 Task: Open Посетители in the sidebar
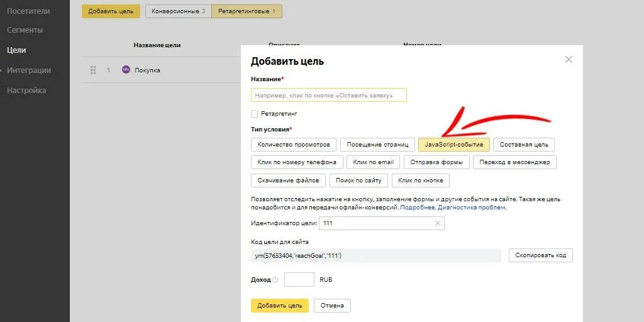pos(28,11)
